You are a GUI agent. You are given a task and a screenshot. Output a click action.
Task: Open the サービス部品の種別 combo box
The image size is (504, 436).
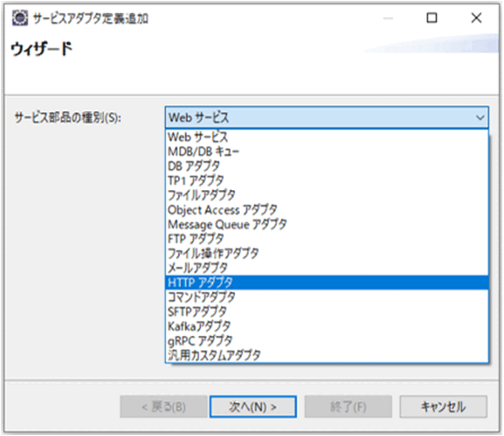click(x=327, y=118)
